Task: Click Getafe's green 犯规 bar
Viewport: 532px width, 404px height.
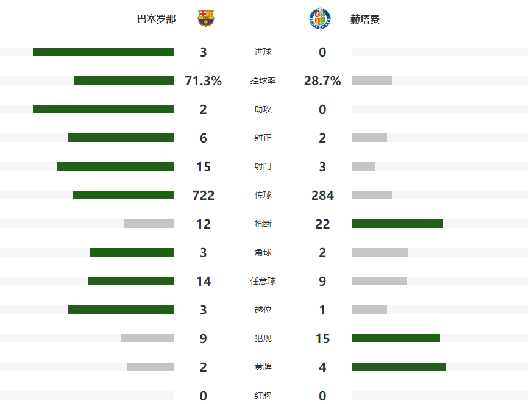Action: click(x=395, y=338)
